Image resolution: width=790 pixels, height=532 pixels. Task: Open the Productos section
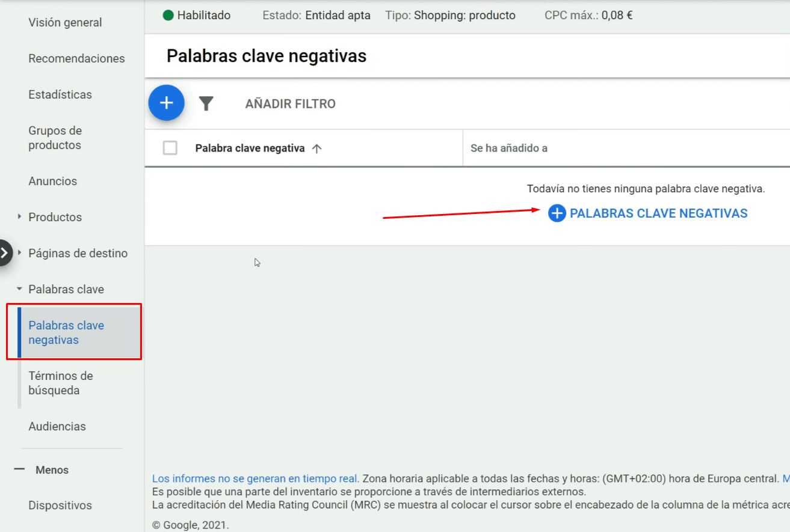pos(55,217)
